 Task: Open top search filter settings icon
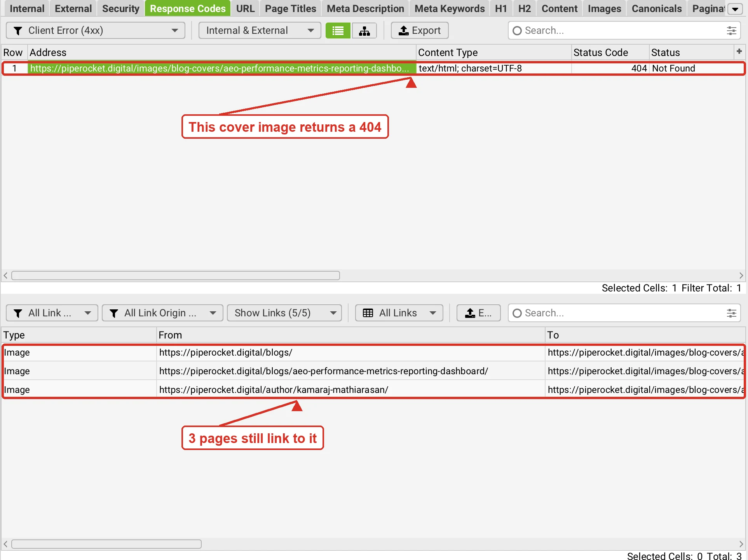[x=731, y=30]
